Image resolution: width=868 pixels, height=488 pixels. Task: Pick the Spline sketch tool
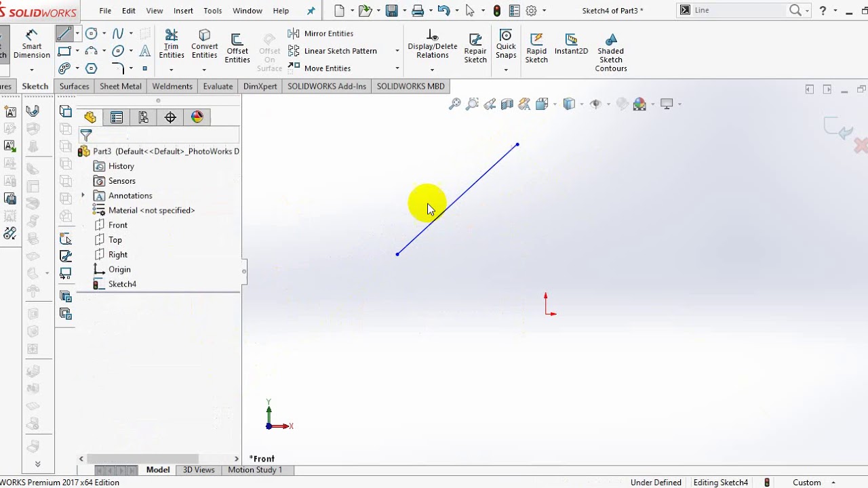point(119,33)
